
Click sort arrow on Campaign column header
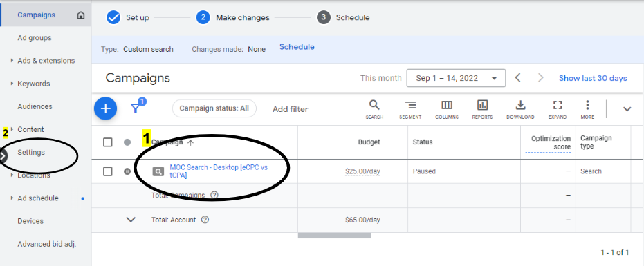click(190, 142)
